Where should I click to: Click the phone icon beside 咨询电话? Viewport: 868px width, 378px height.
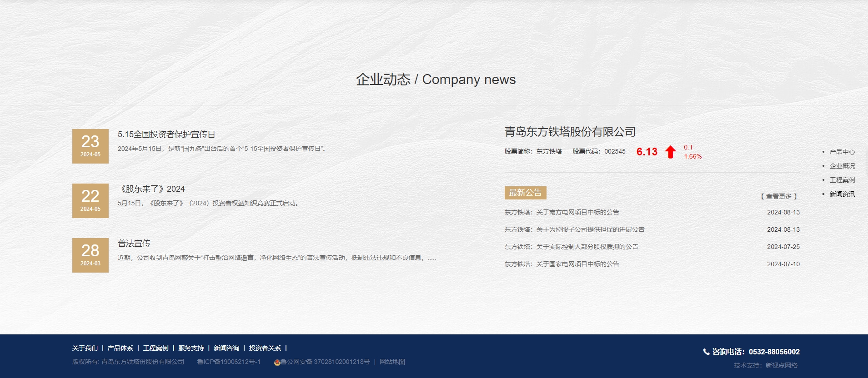click(x=706, y=352)
